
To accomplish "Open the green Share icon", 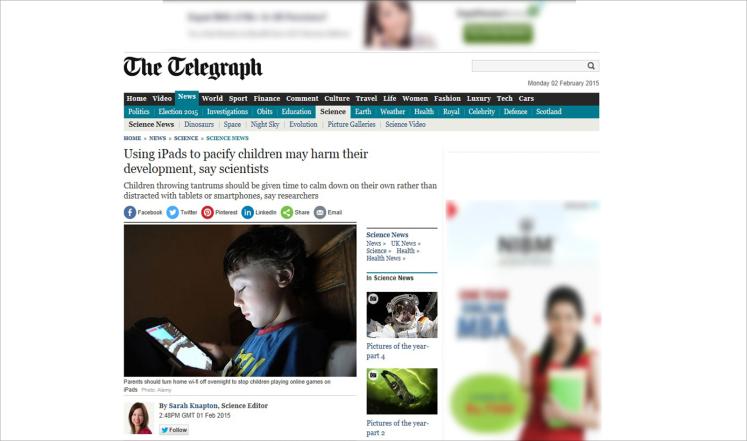I will coord(287,212).
